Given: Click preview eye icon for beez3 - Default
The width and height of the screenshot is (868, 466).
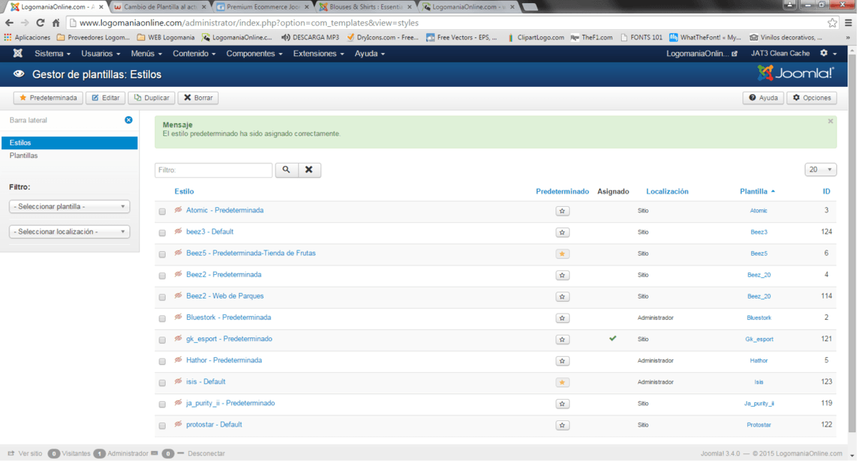Looking at the screenshot, I should point(178,231).
